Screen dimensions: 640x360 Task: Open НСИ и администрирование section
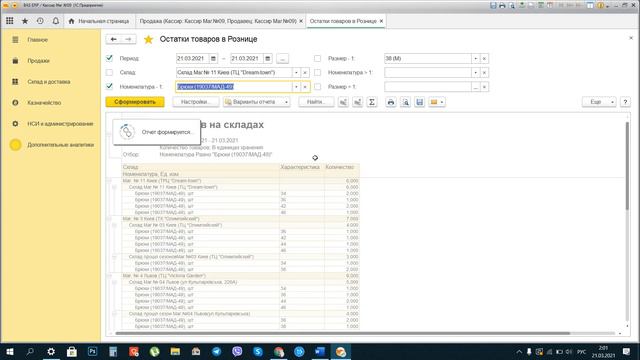[60, 124]
